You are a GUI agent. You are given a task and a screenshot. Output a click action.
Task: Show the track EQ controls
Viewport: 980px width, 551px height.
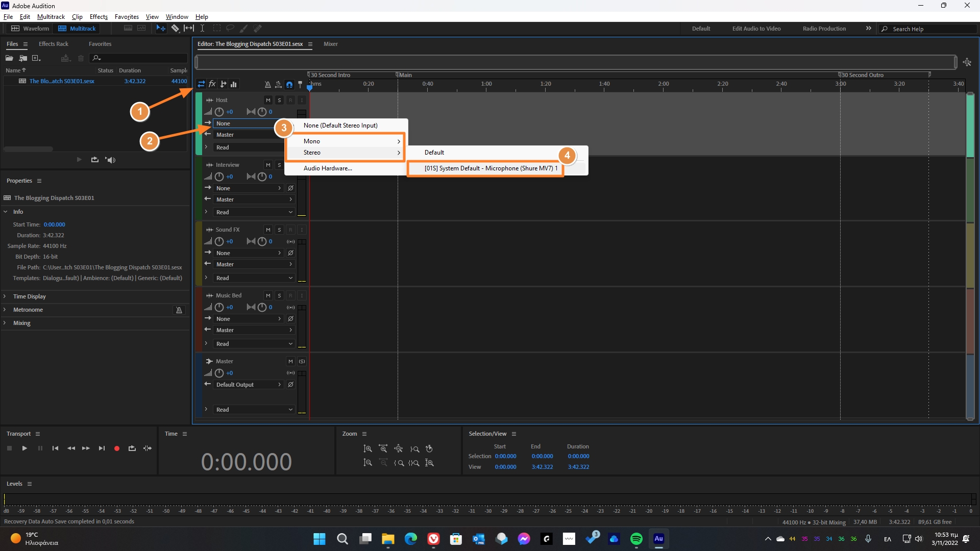coord(234,84)
